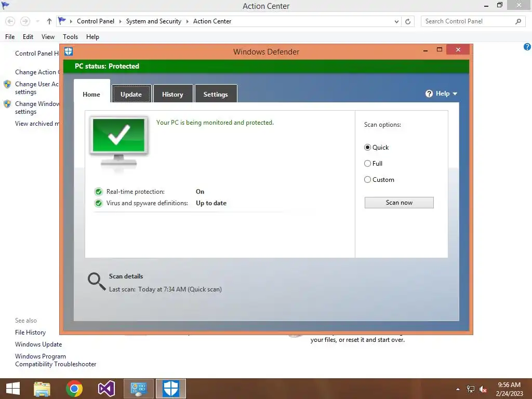Click the Back navigation arrow in Action Center
The image size is (532, 399).
pos(10,21)
